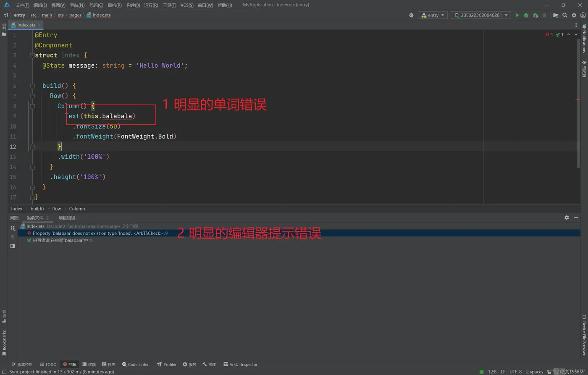Open the 导航(N) menu
The image size is (588, 375).
point(77,5)
